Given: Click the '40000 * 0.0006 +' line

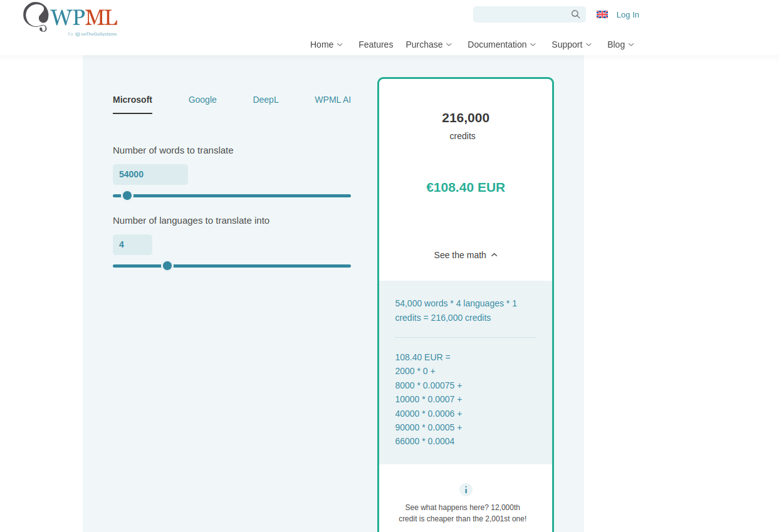Looking at the screenshot, I should click(429, 414).
